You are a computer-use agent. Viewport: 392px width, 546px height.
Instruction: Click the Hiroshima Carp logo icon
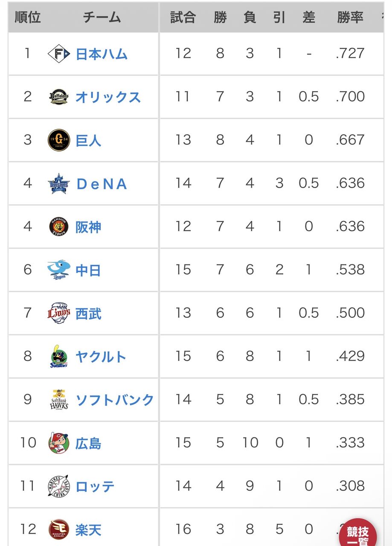(x=58, y=443)
